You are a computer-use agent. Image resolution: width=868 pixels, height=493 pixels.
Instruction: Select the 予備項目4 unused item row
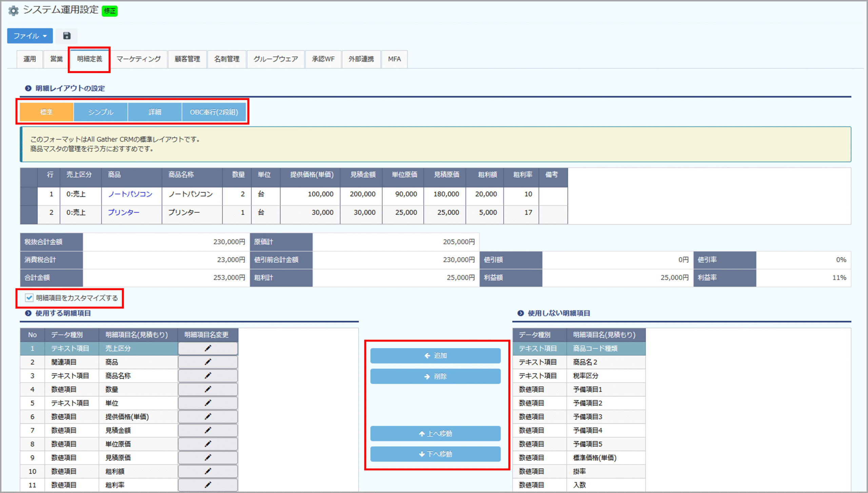[579, 430]
